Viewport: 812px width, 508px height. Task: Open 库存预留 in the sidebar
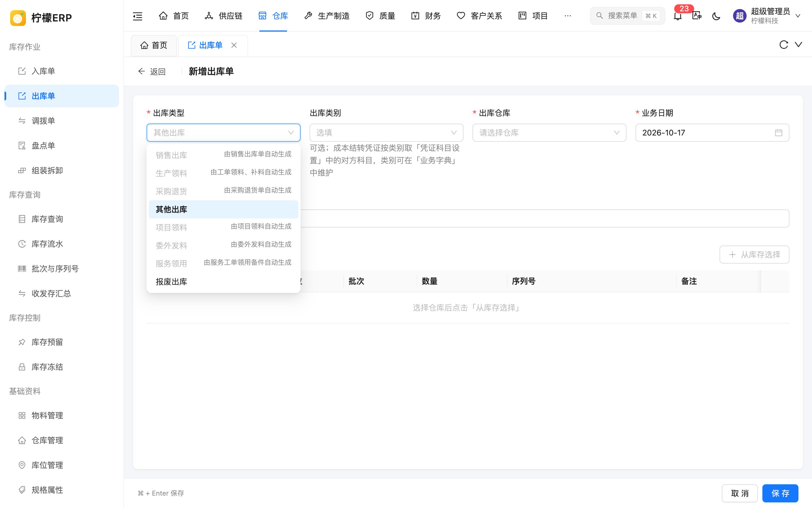coord(62,342)
